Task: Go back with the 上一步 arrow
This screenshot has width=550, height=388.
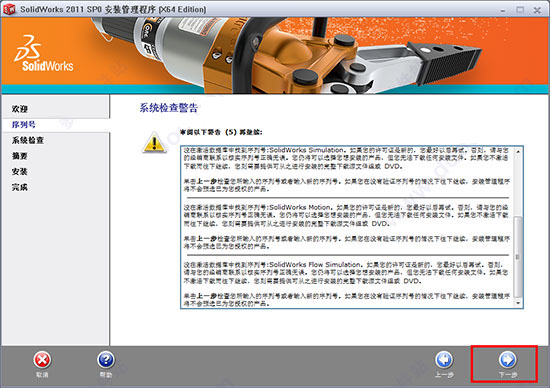Action: click(444, 360)
